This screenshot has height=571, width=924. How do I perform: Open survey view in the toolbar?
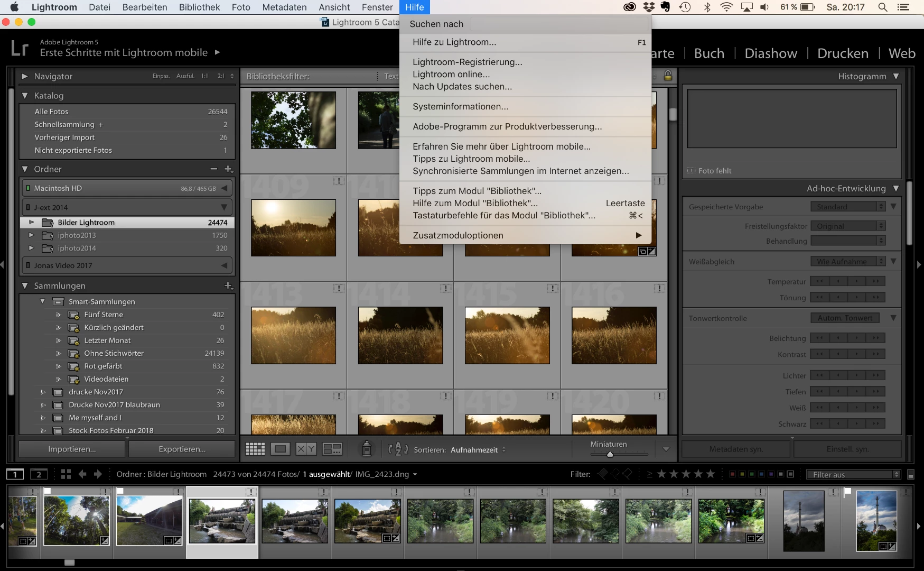coord(332,449)
